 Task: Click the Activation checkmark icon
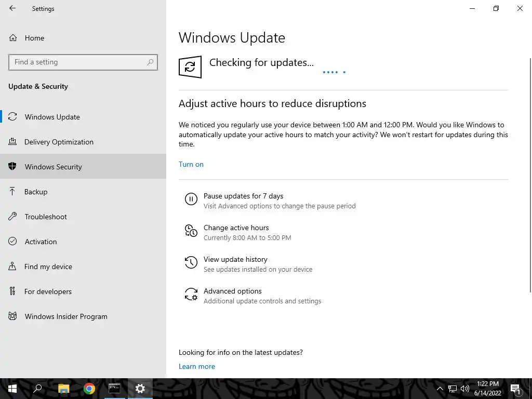[12, 241]
